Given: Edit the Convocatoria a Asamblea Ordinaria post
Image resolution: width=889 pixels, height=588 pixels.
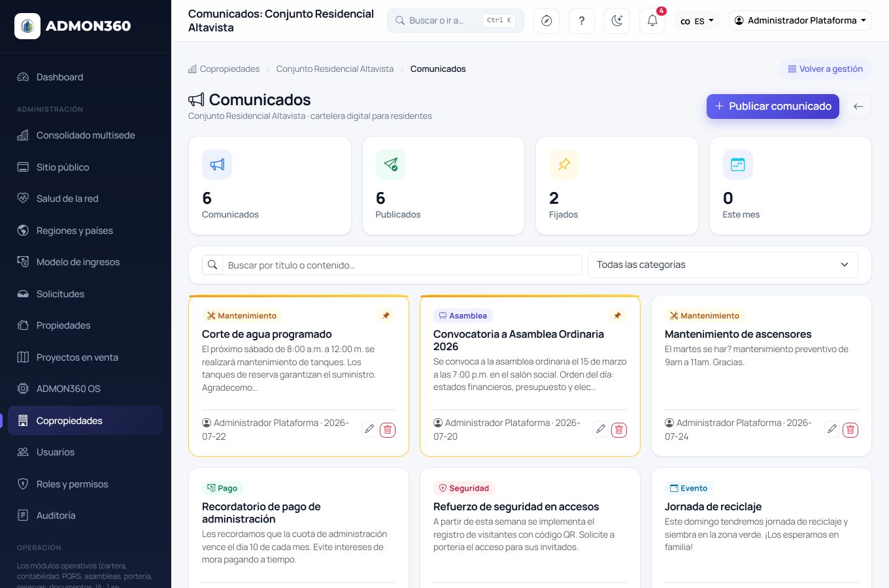Looking at the screenshot, I should (x=601, y=429).
